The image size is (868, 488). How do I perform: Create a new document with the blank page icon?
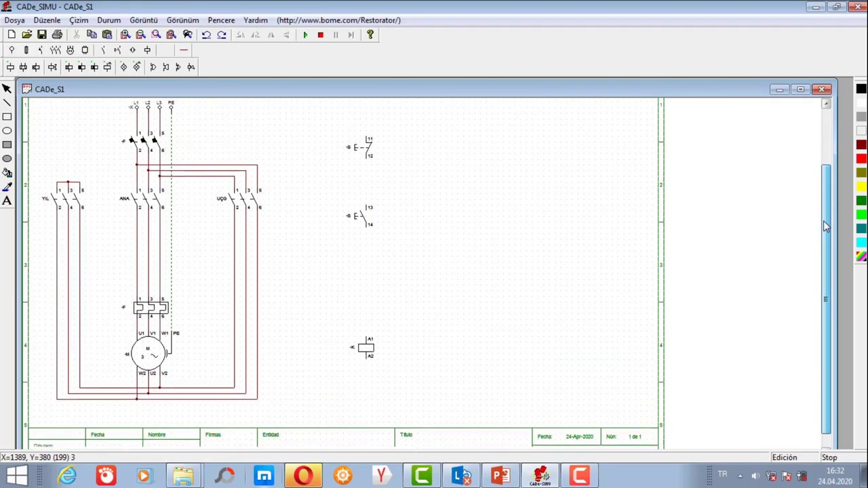pyautogui.click(x=12, y=35)
